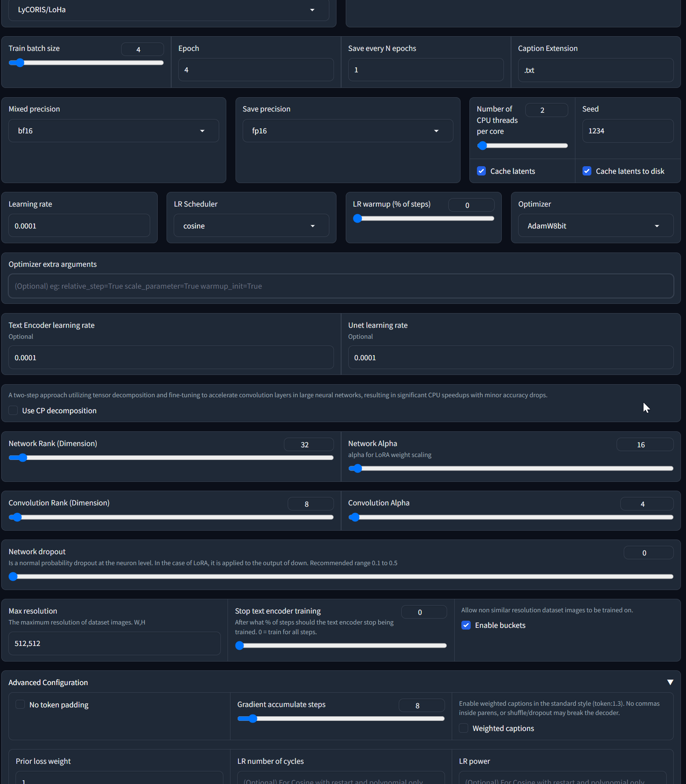The height and width of the screenshot is (784, 686).
Task: Click the Max resolution input field
Action: click(114, 643)
